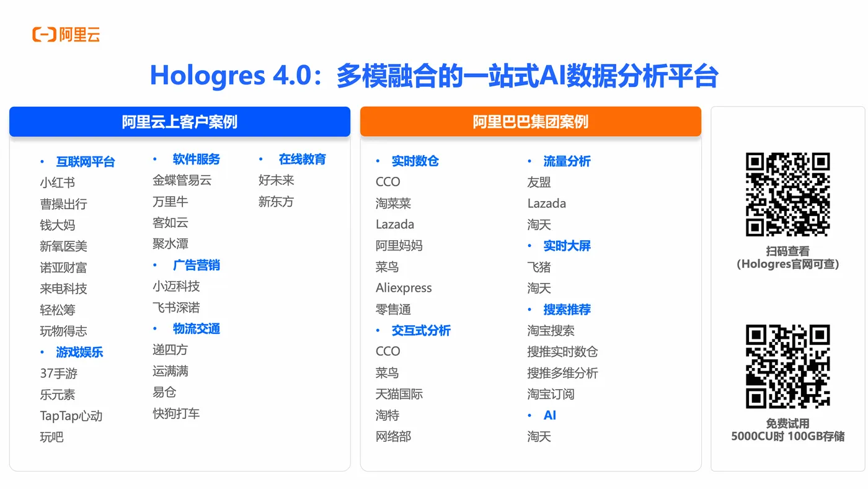
Task: Select the 曹操出行 entry
Action: coord(63,204)
